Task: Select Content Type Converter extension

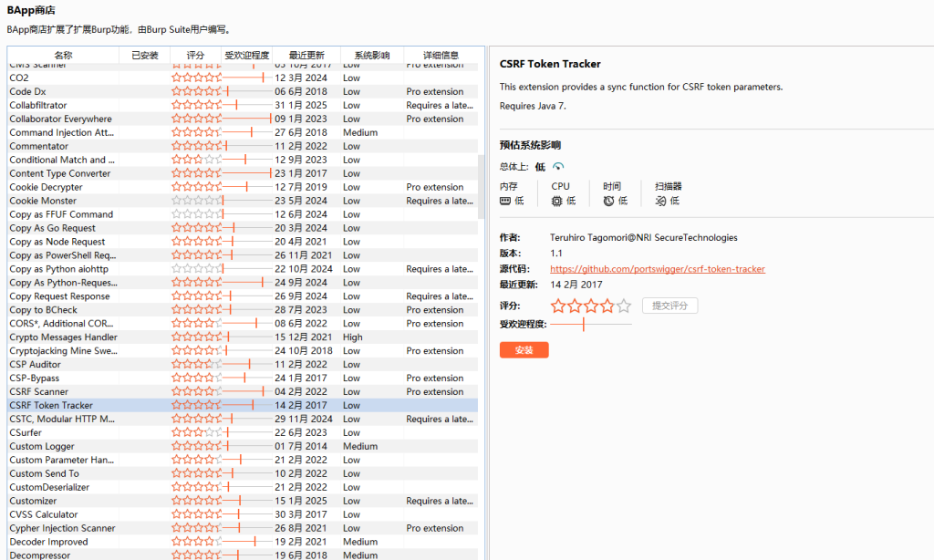Action: (x=243, y=174)
